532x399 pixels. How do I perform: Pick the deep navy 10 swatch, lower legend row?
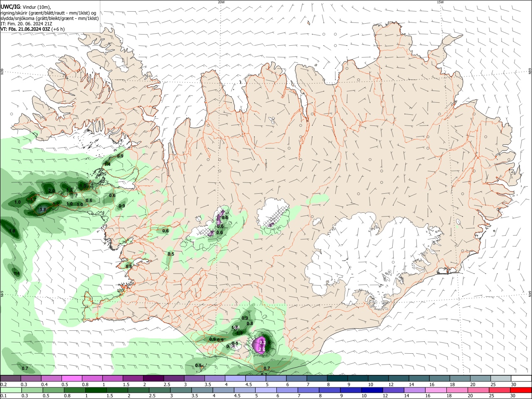pos(371,390)
